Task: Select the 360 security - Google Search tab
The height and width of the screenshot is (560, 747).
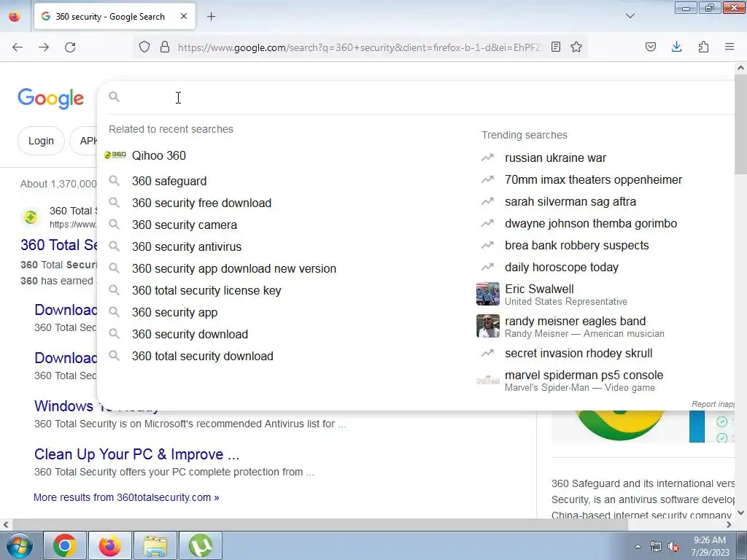Action: 115,17
